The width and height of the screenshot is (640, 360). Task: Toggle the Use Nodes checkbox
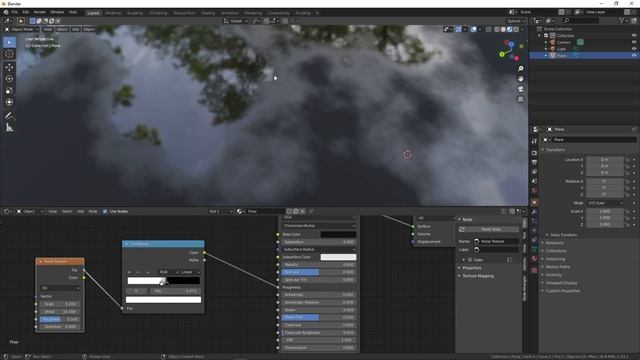coord(105,211)
